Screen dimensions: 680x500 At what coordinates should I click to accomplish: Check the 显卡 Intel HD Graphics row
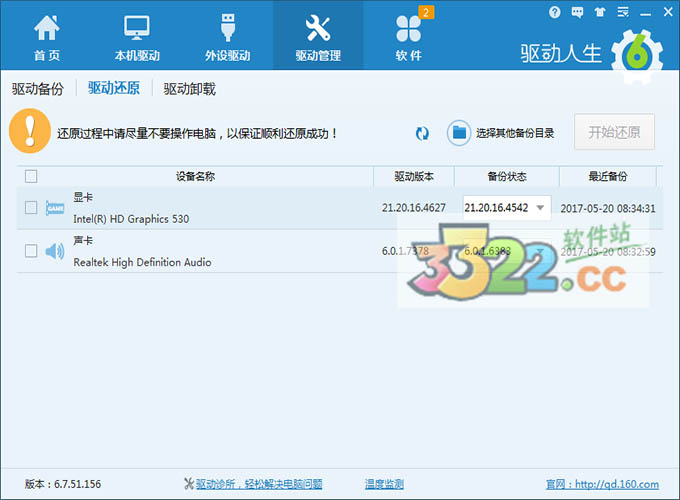pos(31,208)
